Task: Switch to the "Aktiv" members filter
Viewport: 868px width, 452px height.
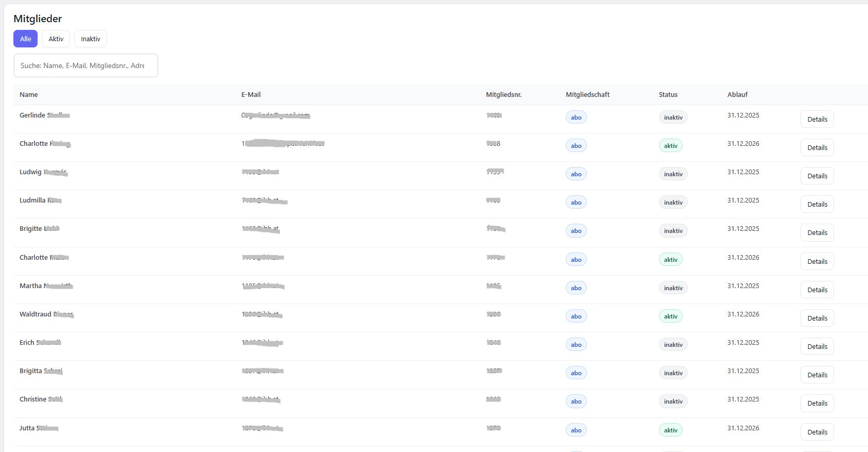Action: (56, 39)
